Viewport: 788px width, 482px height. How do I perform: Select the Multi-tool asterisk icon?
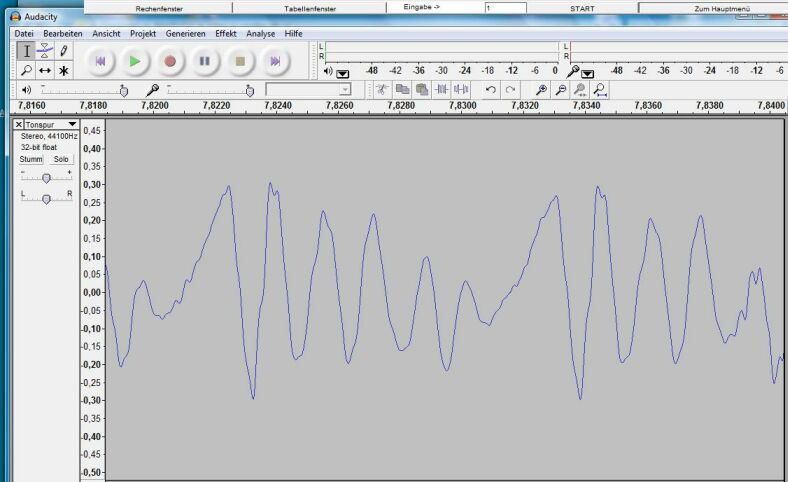pos(64,71)
